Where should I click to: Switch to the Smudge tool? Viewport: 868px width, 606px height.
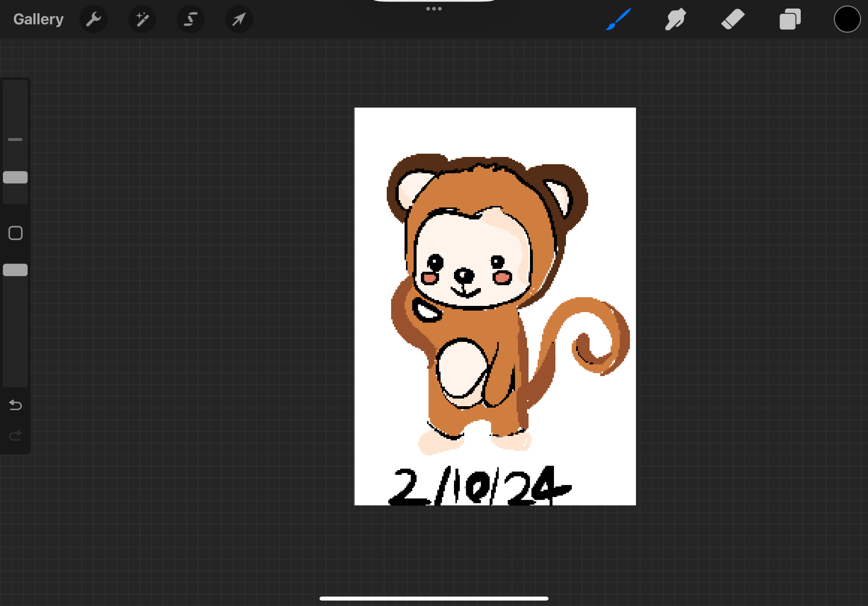click(675, 19)
